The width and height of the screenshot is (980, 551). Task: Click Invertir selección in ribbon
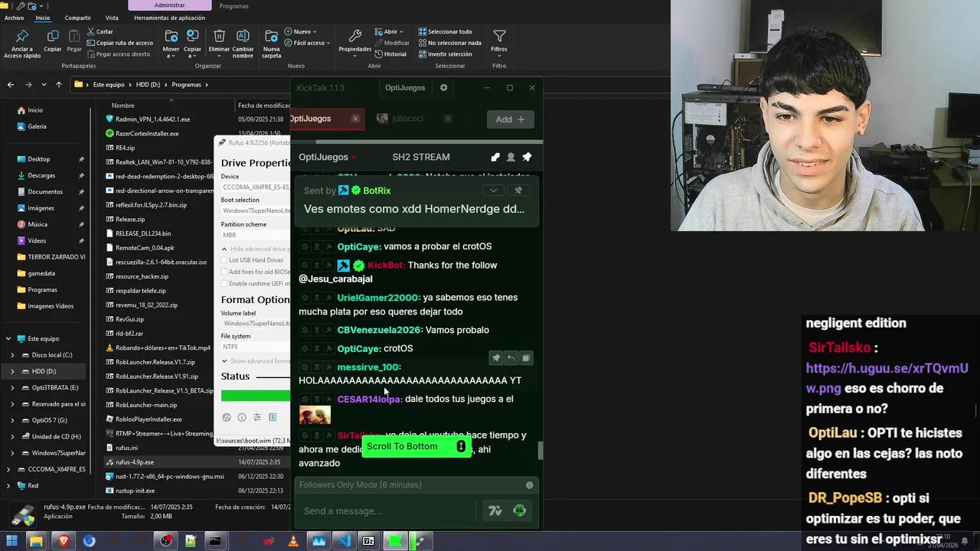coord(445,54)
